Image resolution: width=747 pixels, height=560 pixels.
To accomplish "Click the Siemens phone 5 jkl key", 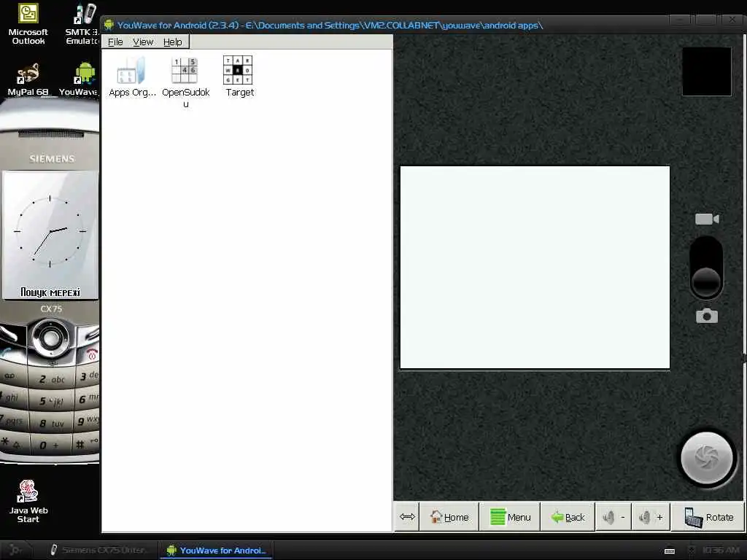I will [x=51, y=400].
